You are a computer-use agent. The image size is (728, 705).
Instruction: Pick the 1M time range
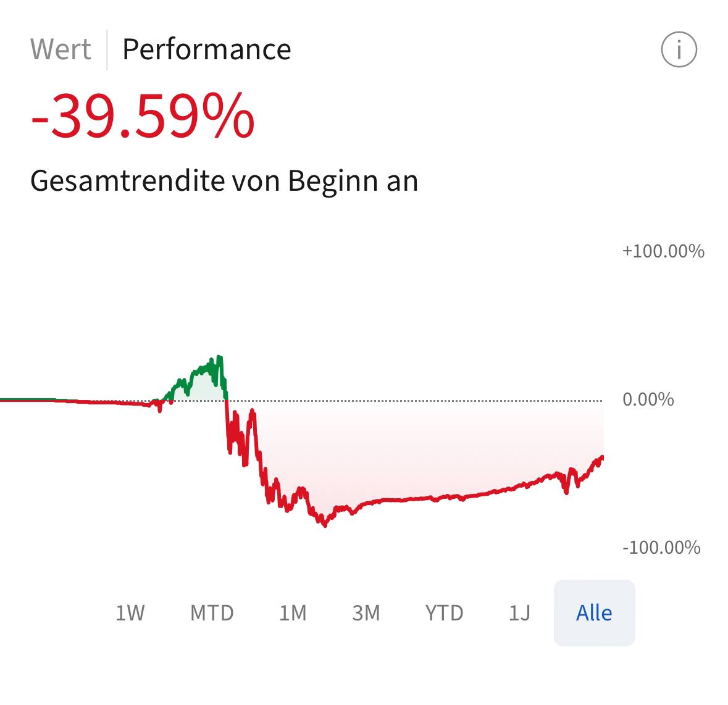click(x=293, y=613)
